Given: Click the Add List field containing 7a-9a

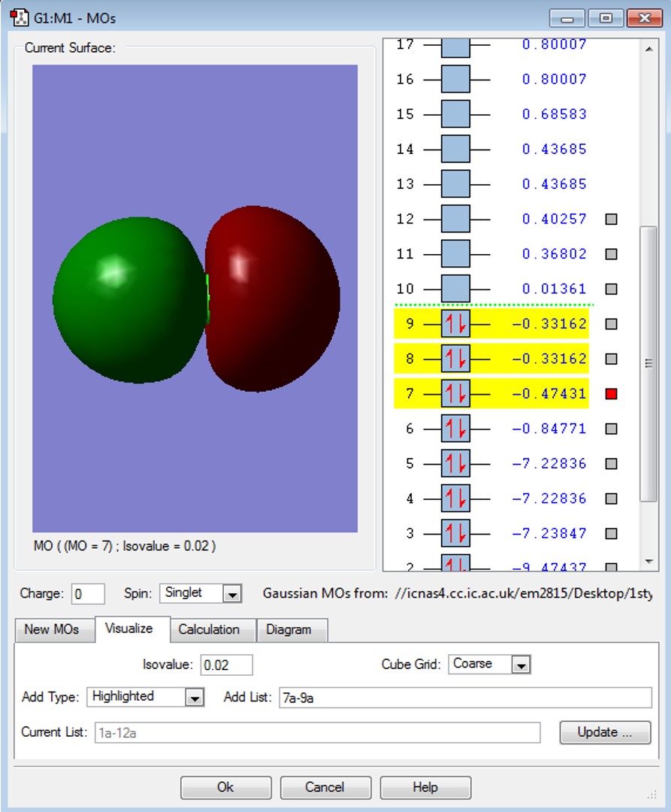Looking at the screenshot, I should tap(465, 698).
